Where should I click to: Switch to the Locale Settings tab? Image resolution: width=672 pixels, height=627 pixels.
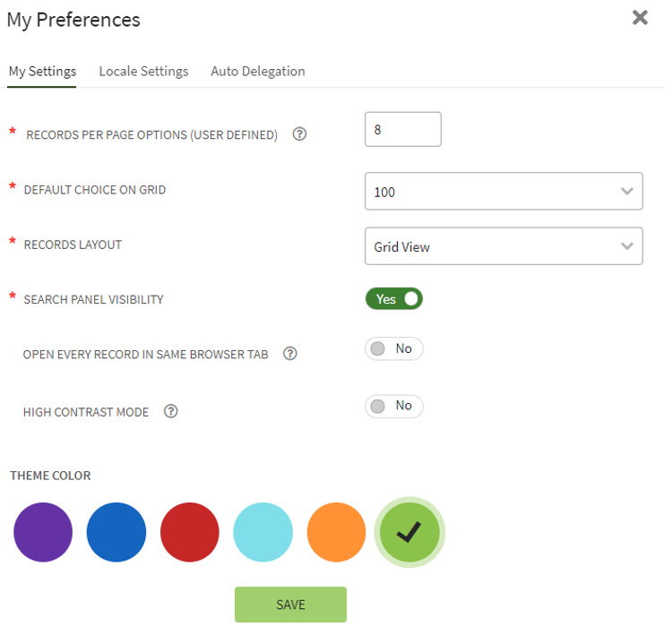pyautogui.click(x=143, y=72)
